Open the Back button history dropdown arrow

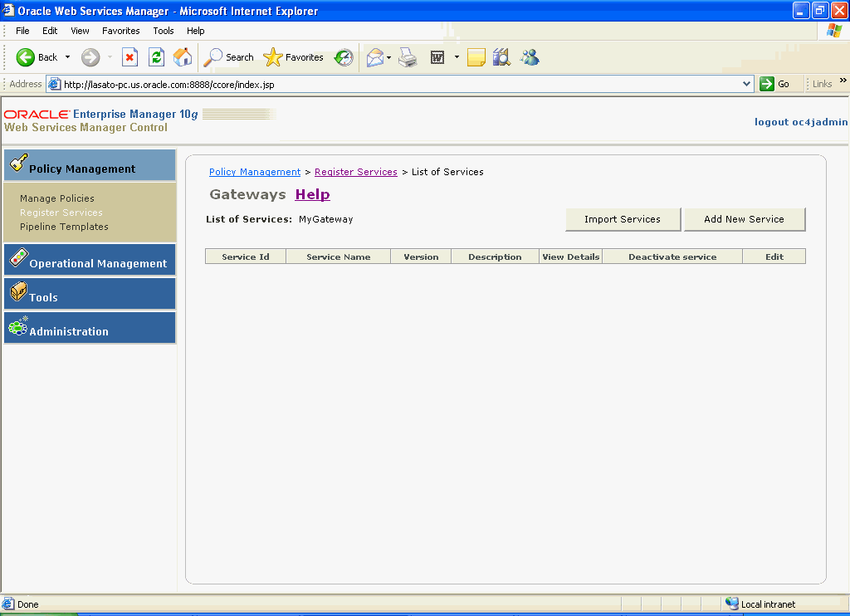pos(68,57)
